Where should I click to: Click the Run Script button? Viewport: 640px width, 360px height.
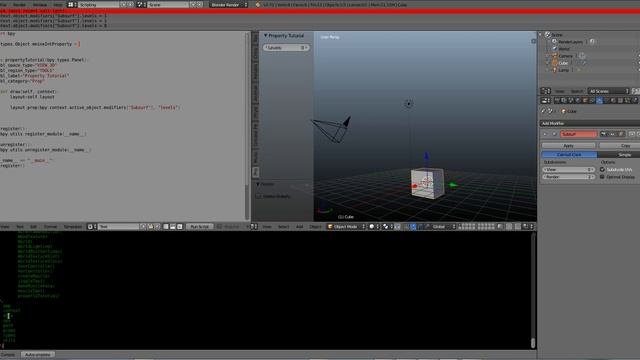(x=200, y=227)
